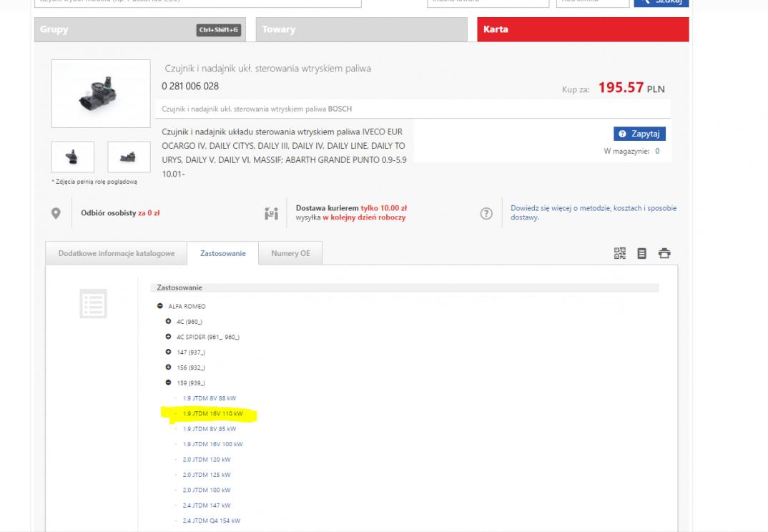Open delivery methods and costs link

coord(593,212)
